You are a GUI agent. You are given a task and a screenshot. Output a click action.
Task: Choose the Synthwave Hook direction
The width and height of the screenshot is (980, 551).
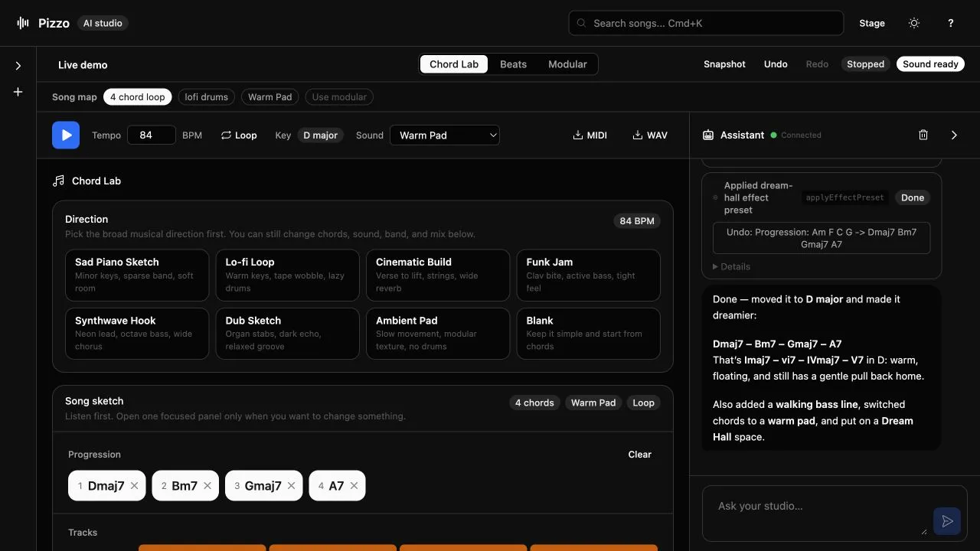(x=137, y=334)
